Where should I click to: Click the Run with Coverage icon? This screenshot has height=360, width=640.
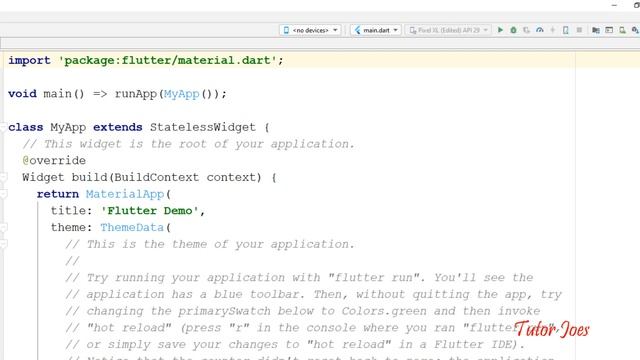527,30
